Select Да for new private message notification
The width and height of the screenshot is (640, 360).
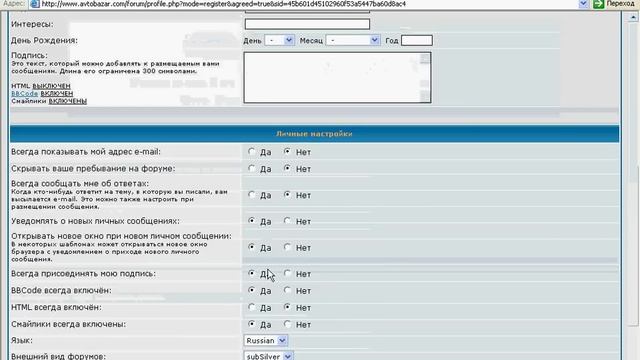pos(251,221)
